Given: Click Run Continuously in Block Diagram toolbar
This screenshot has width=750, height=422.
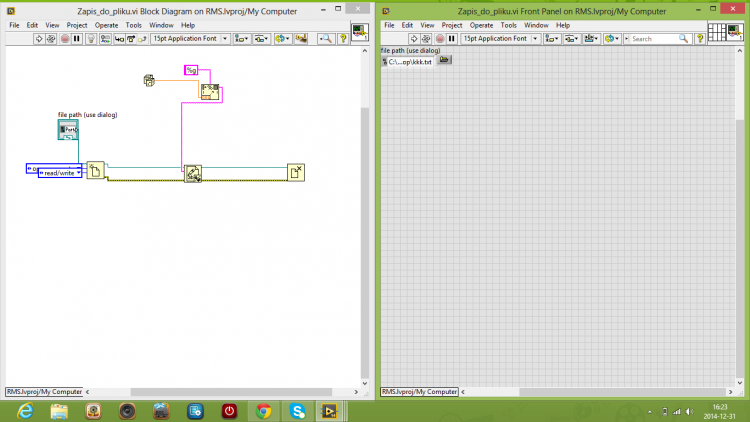Looking at the screenshot, I should 51,39.
